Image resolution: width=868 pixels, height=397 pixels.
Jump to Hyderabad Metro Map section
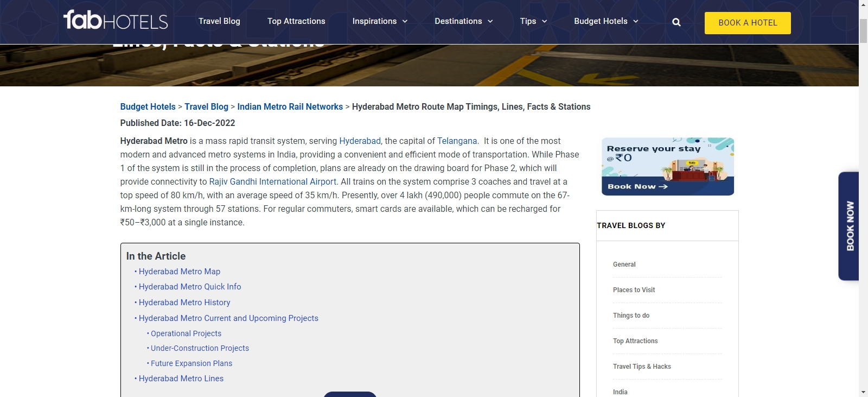180,272
